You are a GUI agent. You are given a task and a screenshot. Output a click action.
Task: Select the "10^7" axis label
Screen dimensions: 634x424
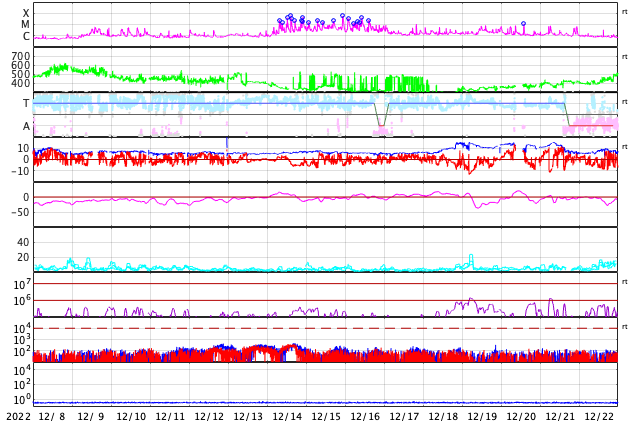tap(22, 284)
